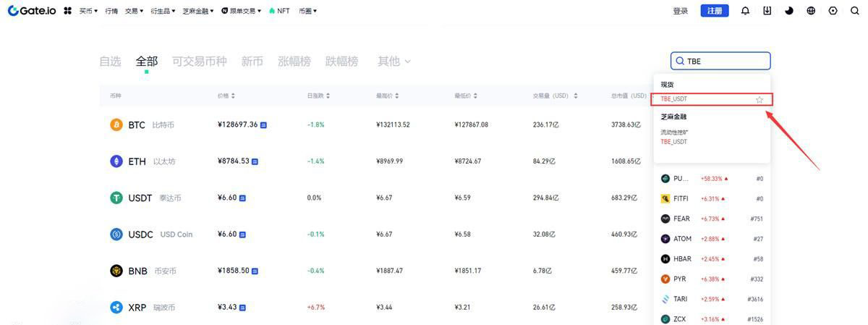Open the 行情 market menu item
This screenshot has height=325, width=868.
111,11
